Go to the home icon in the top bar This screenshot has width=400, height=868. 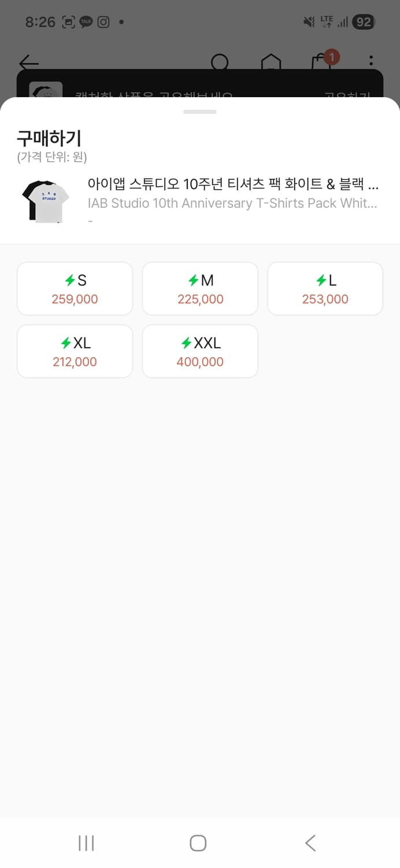tap(271, 62)
